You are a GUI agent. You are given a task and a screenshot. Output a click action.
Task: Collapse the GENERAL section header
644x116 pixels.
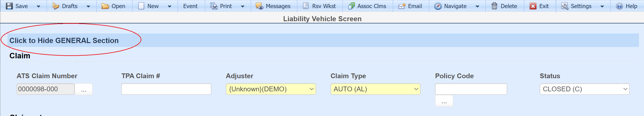point(64,41)
